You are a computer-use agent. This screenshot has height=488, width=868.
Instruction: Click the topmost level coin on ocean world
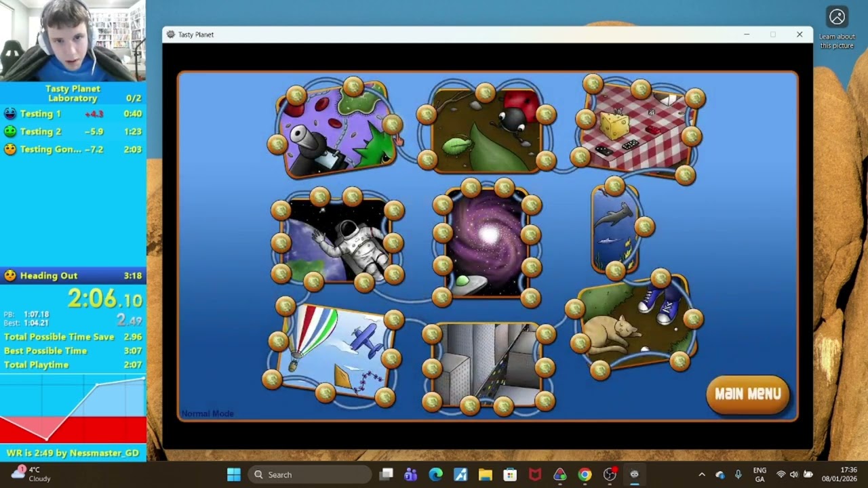click(614, 186)
